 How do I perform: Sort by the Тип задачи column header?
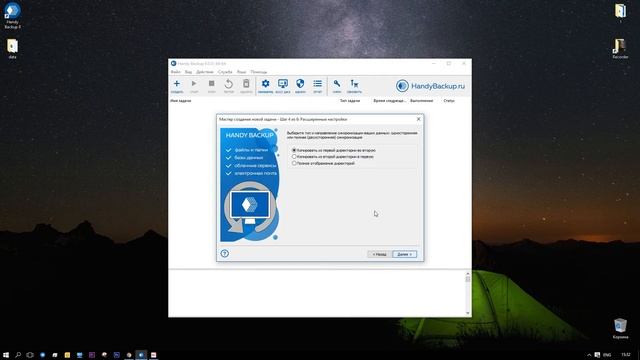point(350,101)
